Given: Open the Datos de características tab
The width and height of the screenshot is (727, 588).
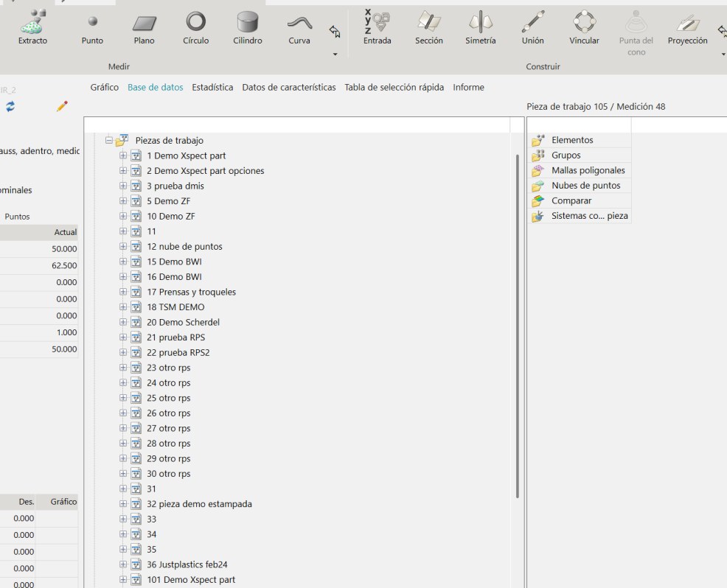Looking at the screenshot, I should tap(289, 87).
